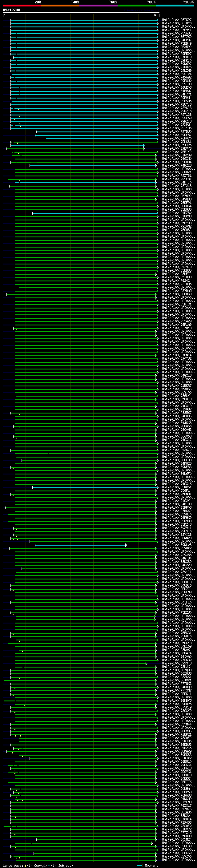
Task: Click label UniRef100_A9RZJ0
Action: click(177, 111)
